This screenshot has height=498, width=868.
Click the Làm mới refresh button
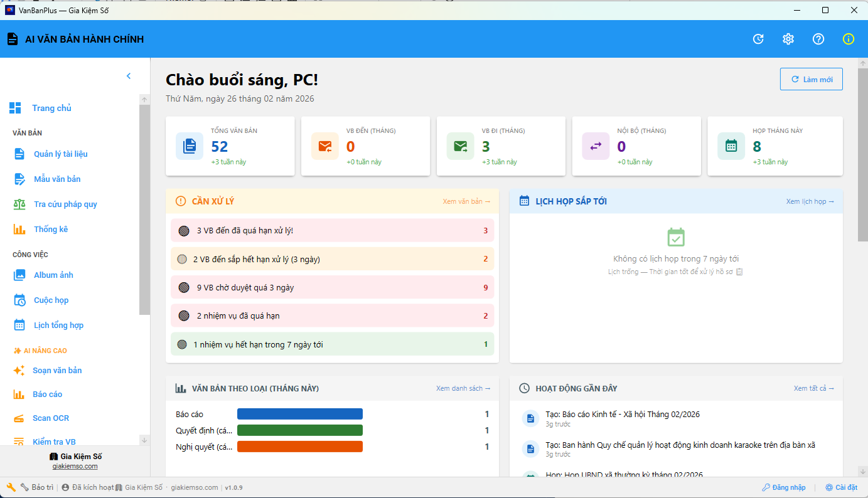[x=811, y=78]
